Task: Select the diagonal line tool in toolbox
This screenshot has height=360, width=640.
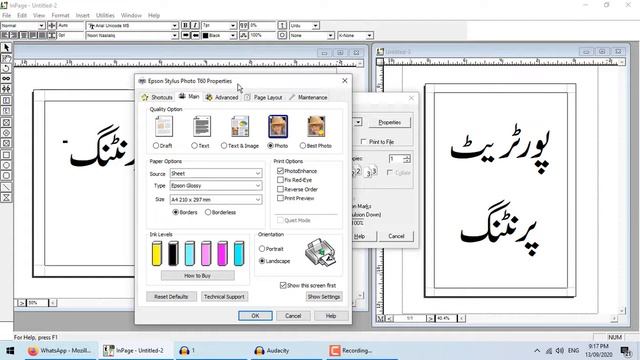Action: click(x=6, y=187)
